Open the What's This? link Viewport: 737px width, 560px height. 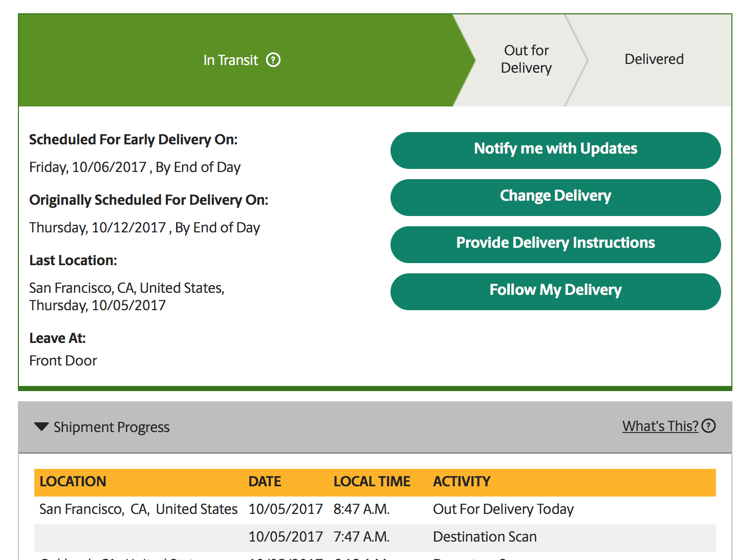pos(660,426)
